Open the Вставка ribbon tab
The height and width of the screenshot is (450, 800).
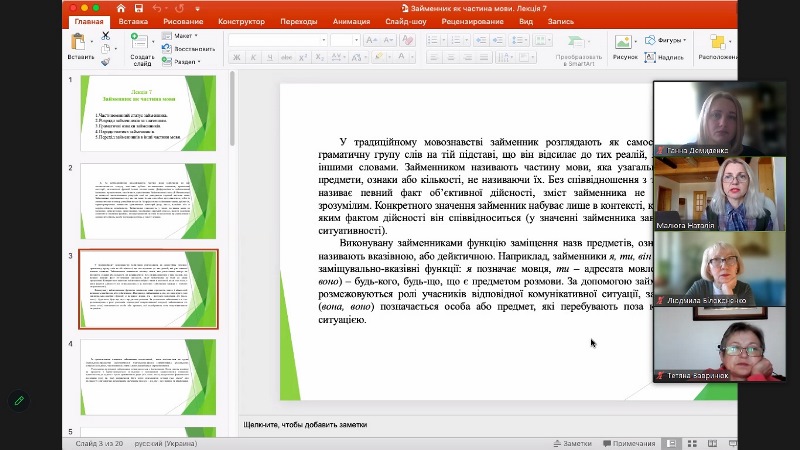tap(133, 20)
